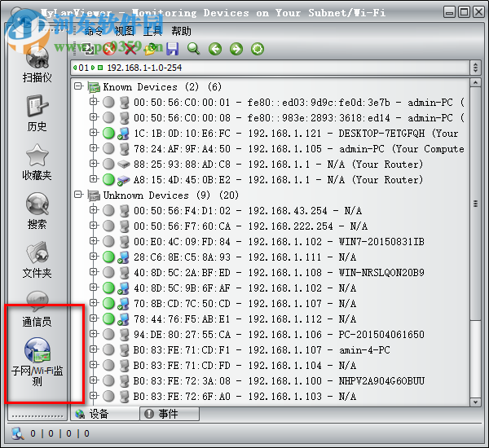Open the 搜索 search panel in sidebar

click(x=37, y=211)
